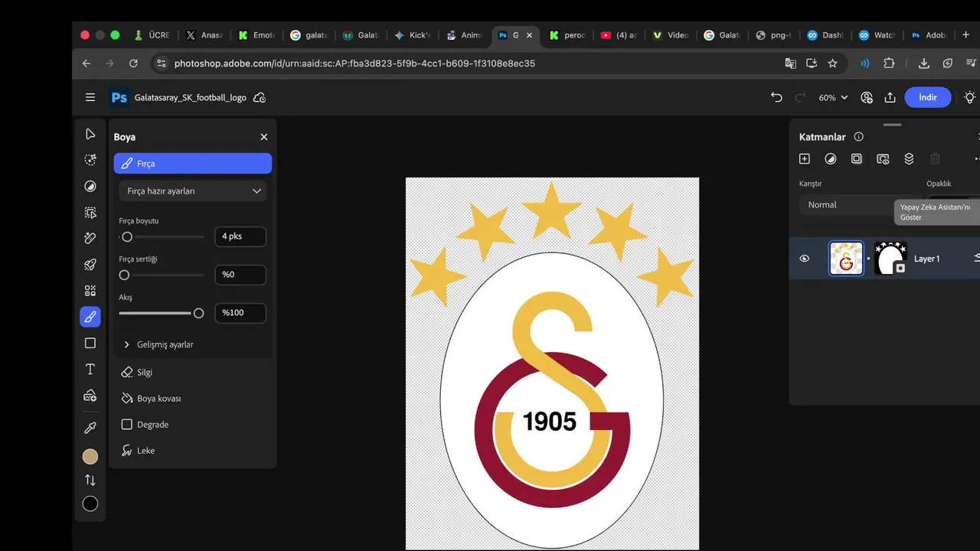Open the lightbulb help icon
This screenshot has height=551, width=980.
point(969,97)
